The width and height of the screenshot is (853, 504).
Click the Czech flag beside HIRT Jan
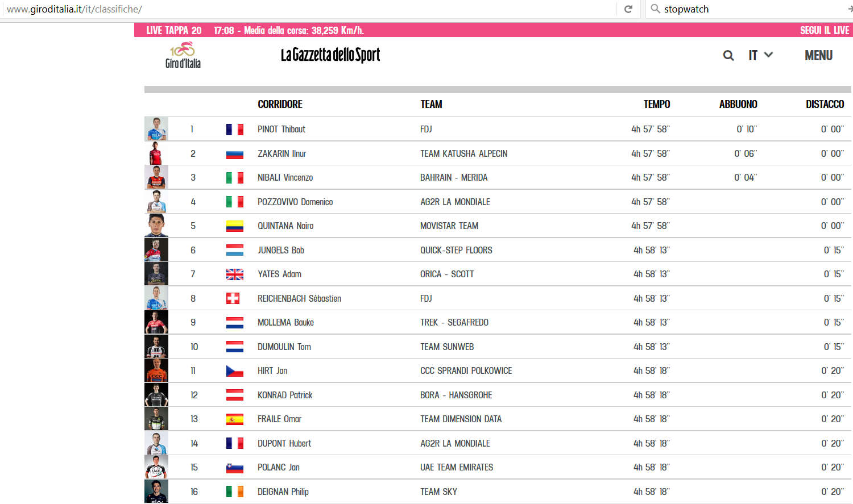click(x=235, y=371)
